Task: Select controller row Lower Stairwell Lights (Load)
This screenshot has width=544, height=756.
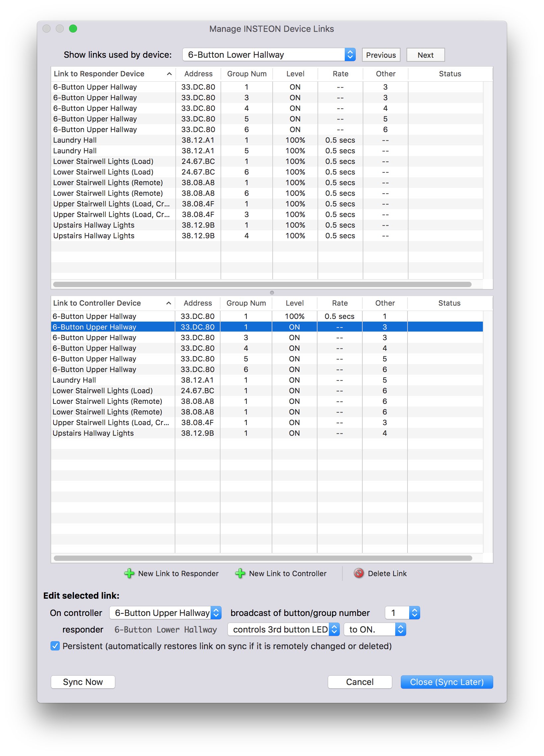Action: (267, 391)
